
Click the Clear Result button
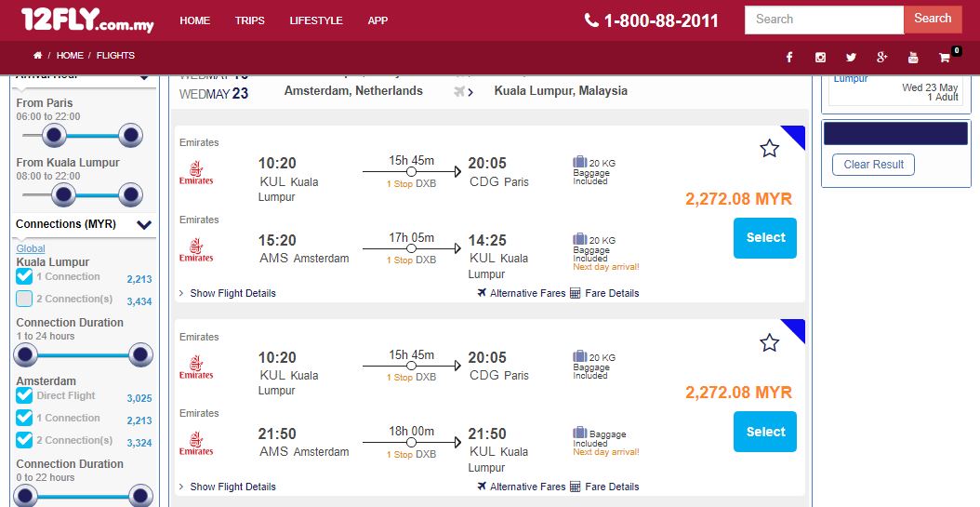coord(873,165)
